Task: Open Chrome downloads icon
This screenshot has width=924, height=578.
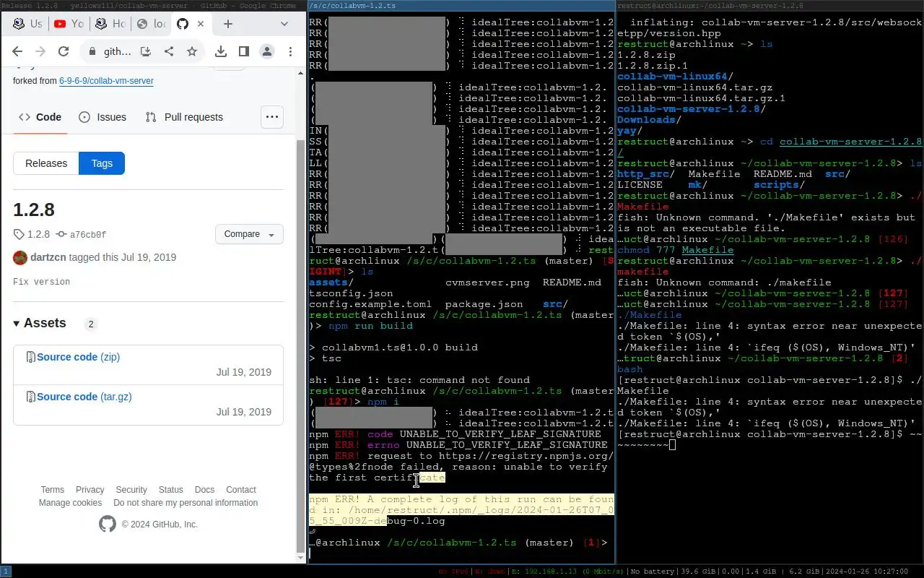Action: click(221, 51)
